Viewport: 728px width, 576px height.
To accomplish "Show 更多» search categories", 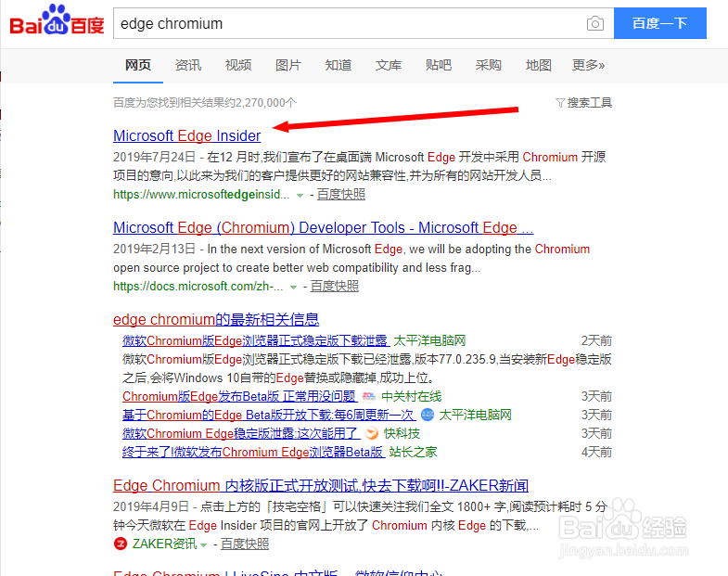I will point(588,66).
